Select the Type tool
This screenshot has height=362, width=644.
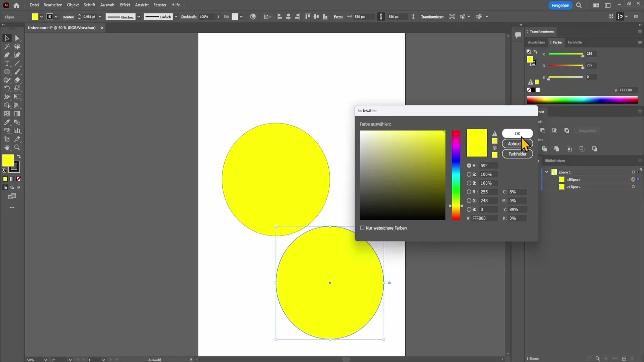(7, 63)
